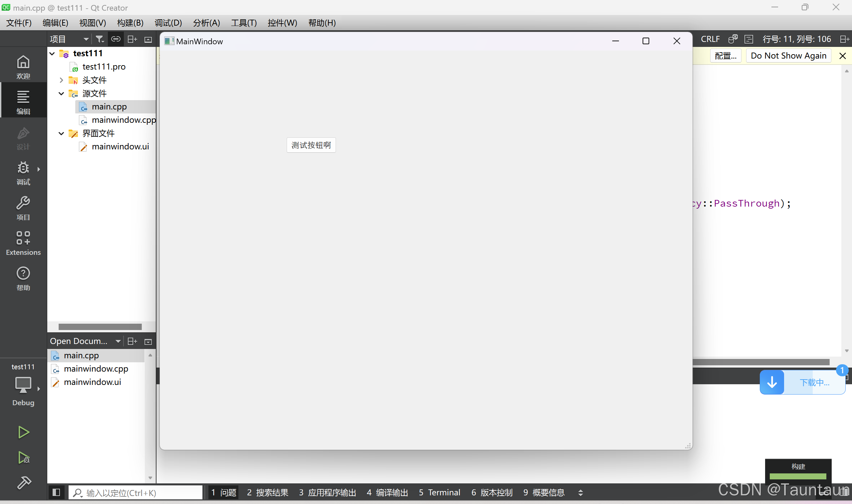Click the project tree horizontal scrollbar

[100, 326]
